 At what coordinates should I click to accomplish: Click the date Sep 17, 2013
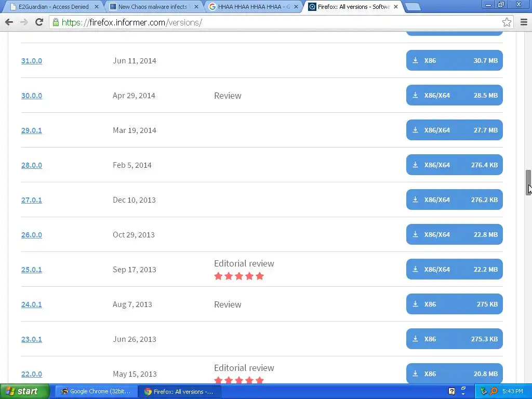click(135, 270)
